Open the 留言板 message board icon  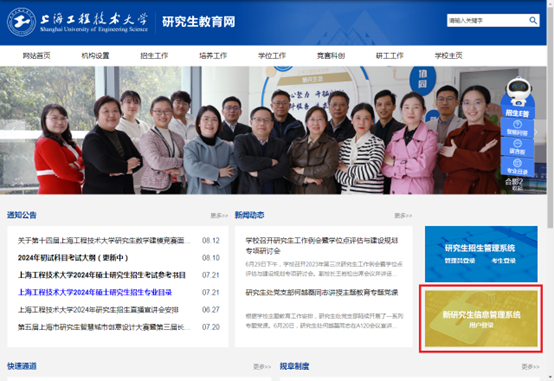point(517,147)
